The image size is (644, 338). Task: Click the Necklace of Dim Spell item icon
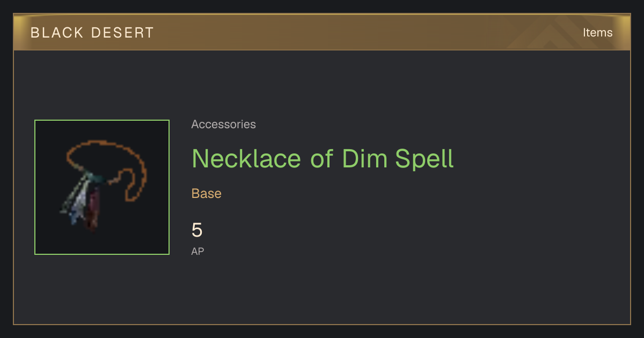[102, 187]
